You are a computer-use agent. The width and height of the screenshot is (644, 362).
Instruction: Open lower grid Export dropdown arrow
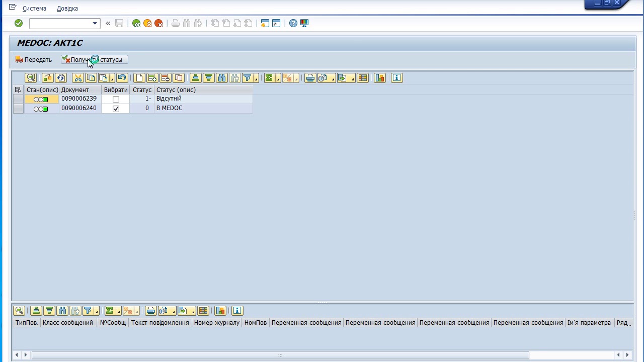click(193, 311)
